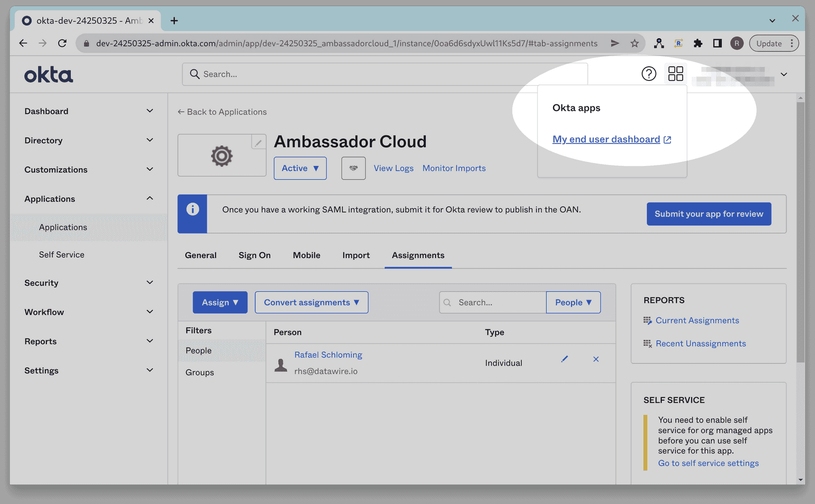
Task: Bookmark the page with star icon
Action: point(635,43)
